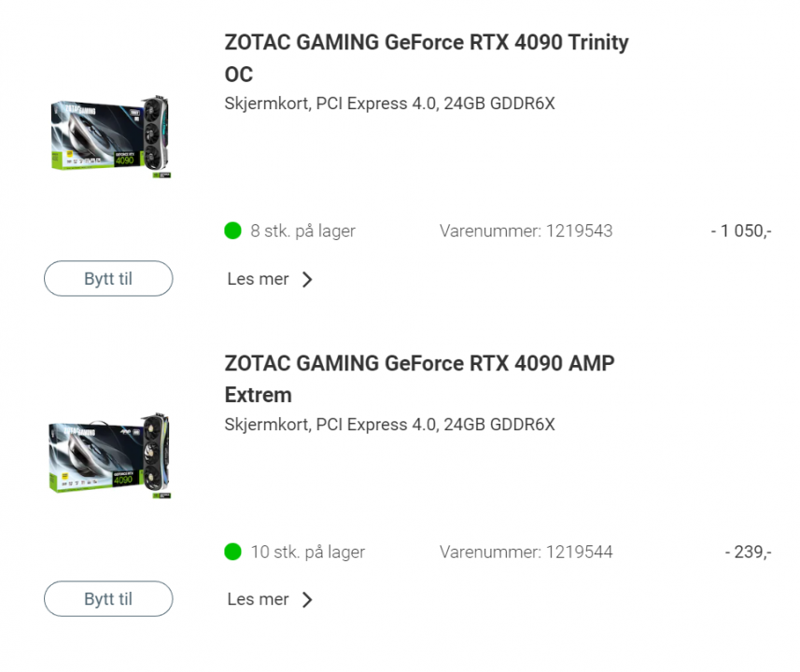Click the 10 stk. på lager text
The image size is (800, 672).
(307, 552)
